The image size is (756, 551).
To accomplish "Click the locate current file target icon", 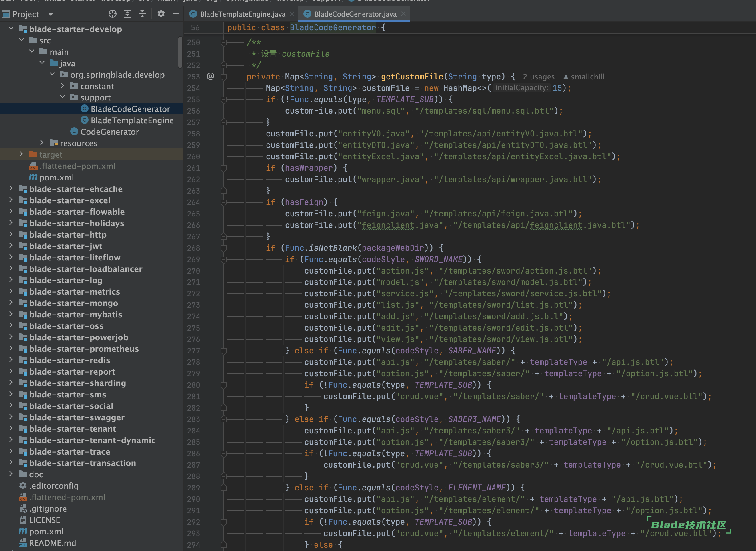I will [113, 14].
